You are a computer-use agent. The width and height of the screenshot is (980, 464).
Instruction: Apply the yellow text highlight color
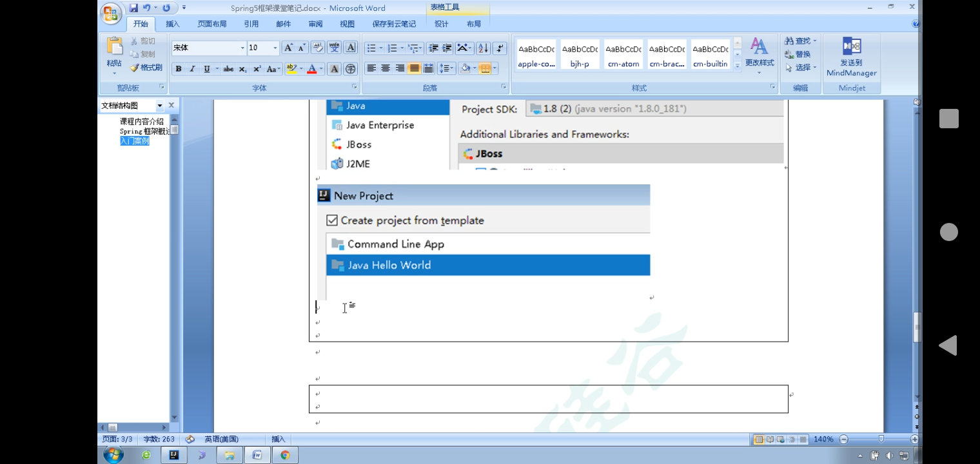[x=291, y=69]
